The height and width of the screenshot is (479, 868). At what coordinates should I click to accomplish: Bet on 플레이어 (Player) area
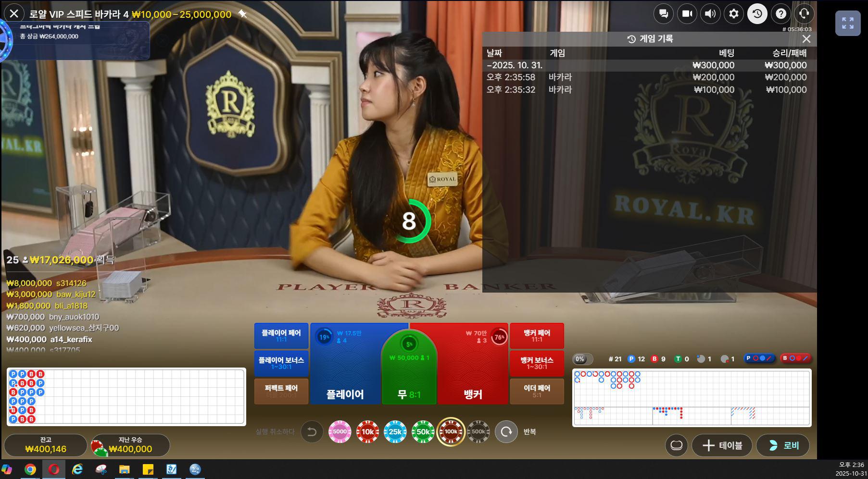[x=345, y=375]
